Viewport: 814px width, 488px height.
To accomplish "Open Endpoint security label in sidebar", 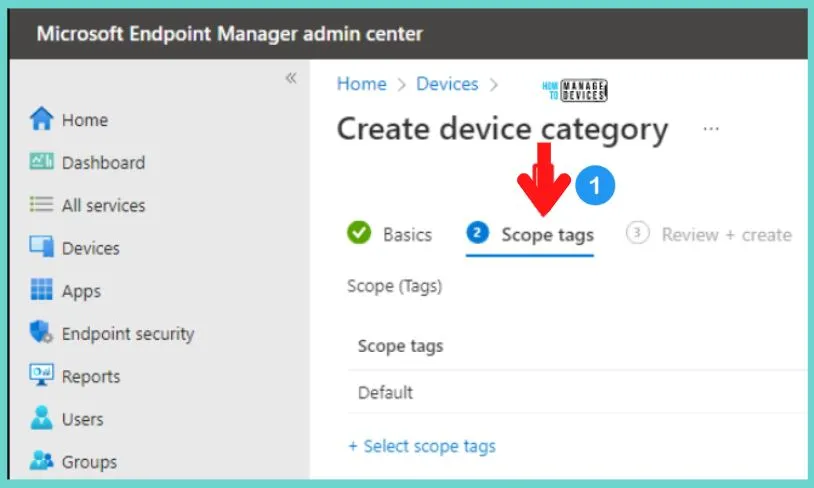I will pyautogui.click(x=128, y=334).
